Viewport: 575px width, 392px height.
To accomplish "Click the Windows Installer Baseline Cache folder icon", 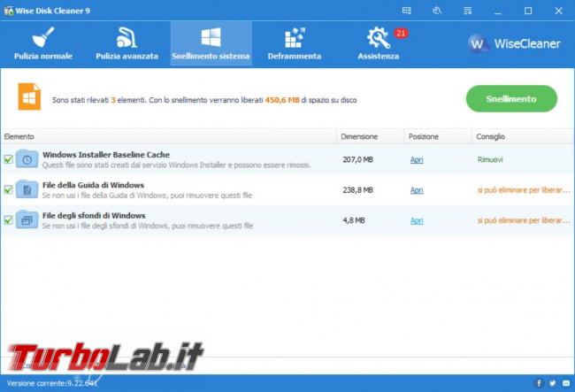I will (27, 158).
